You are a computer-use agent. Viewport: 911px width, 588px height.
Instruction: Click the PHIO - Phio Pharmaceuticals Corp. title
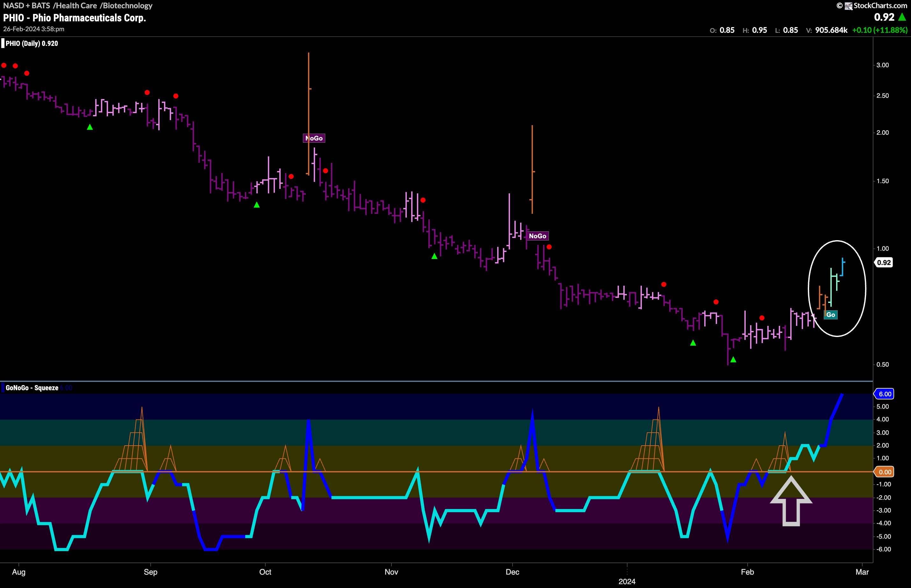(x=75, y=18)
